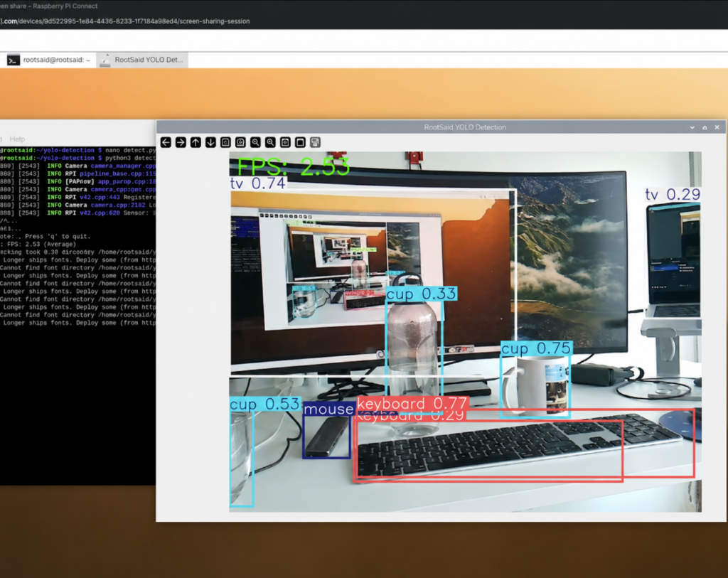Click the 'cup 0.33' label above the bottle
Screen dimensions: 728x578
point(421,294)
